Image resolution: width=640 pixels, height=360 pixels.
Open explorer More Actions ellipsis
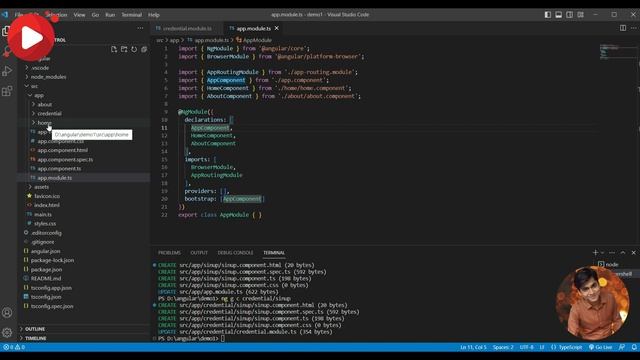click(140, 28)
